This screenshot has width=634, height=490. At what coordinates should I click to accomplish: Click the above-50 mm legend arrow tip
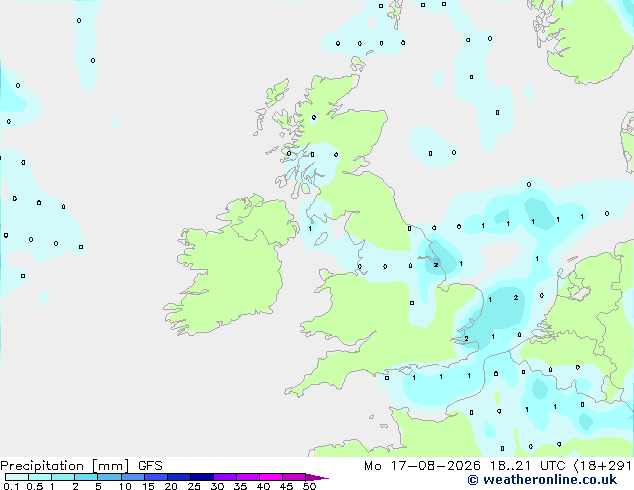pyautogui.click(x=317, y=477)
